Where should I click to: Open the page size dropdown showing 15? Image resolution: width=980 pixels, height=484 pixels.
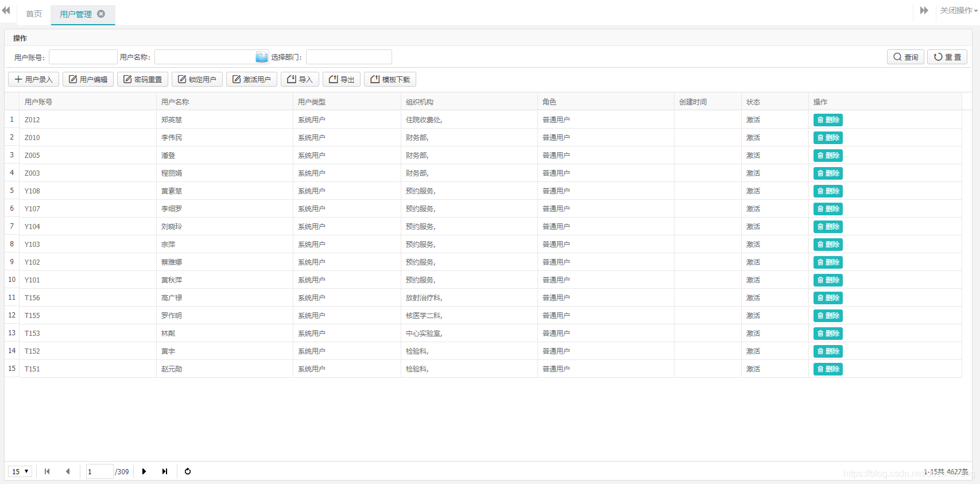(x=20, y=471)
